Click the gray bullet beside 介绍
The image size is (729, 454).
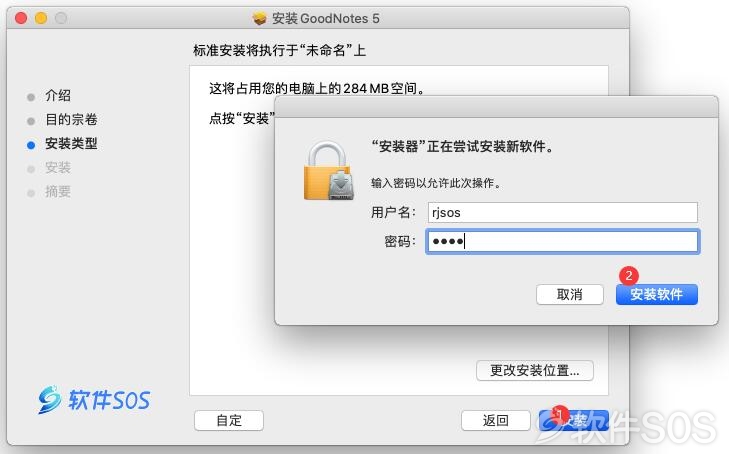(x=31, y=97)
